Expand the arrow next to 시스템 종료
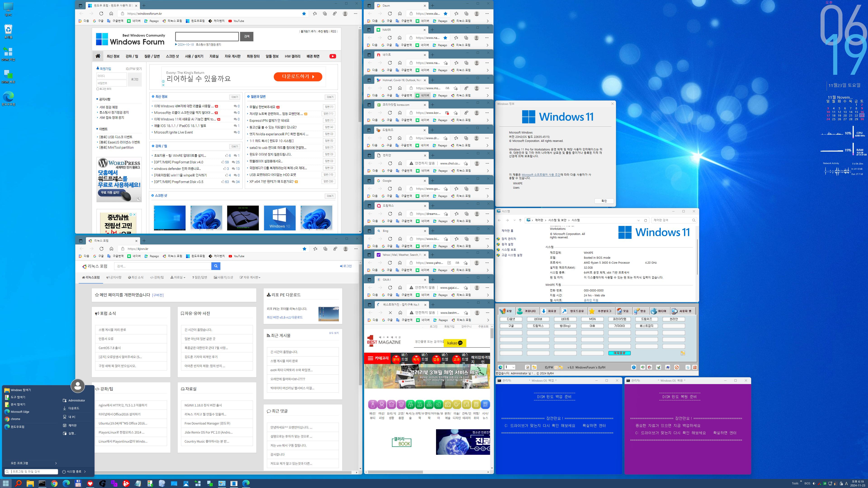Screen dimensions: 868x488 pos(85,472)
